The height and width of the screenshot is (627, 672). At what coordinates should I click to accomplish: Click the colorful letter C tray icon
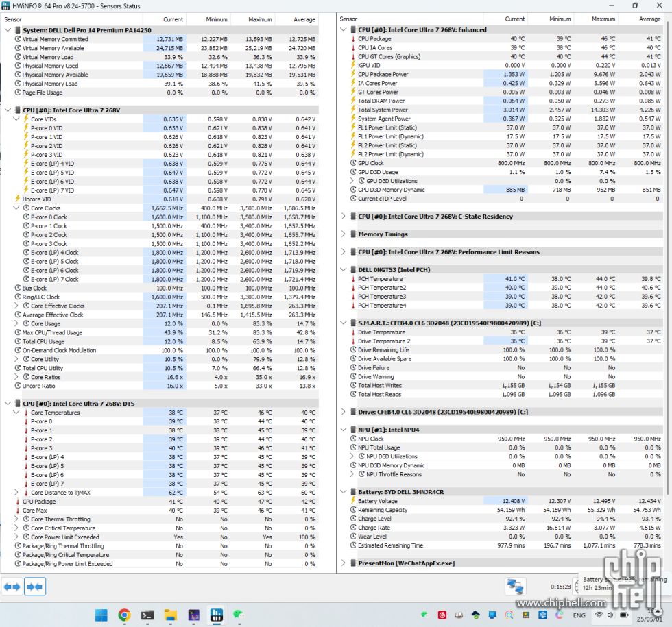(560, 615)
